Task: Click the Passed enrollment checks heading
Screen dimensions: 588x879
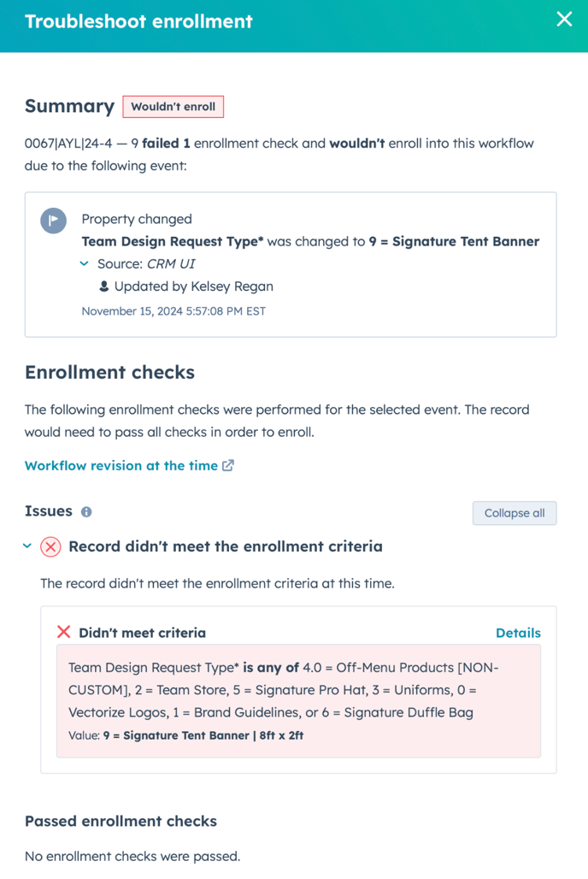Action: [x=121, y=821]
